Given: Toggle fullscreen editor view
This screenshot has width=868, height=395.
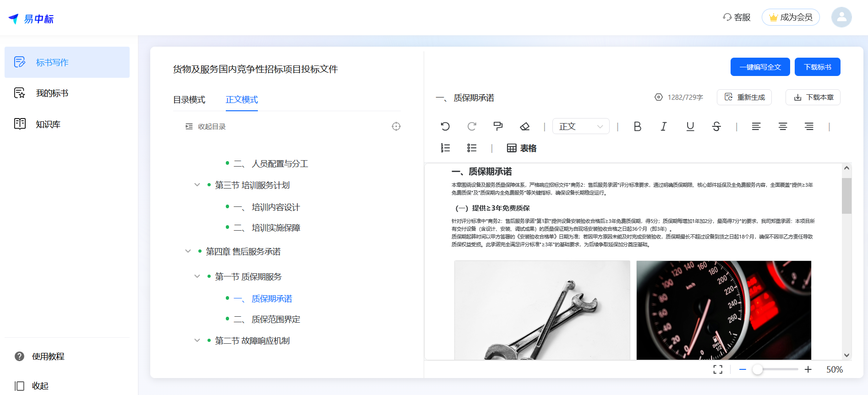Looking at the screenshot, I should [x=718, y=369].
